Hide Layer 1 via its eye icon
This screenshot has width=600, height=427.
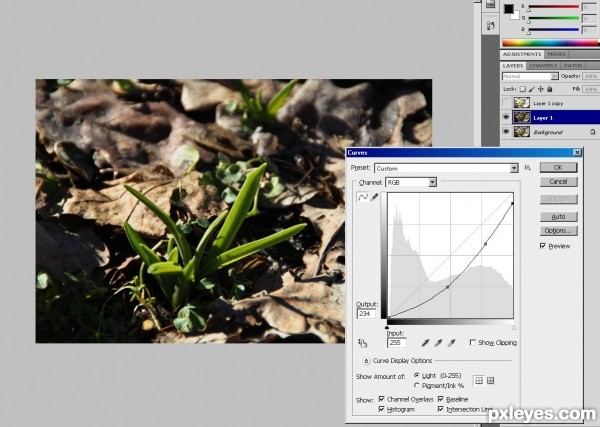[506, 117]
